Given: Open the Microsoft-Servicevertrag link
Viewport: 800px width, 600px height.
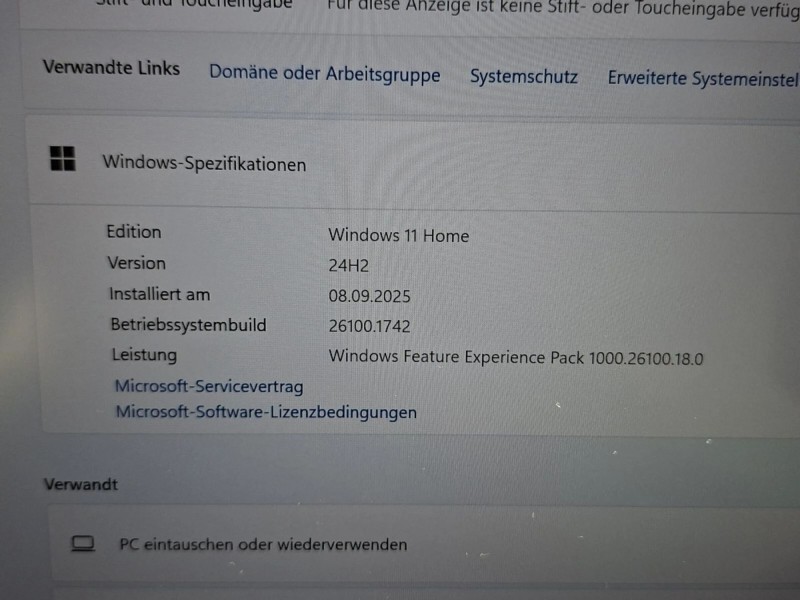Looking at the screenshot, I should pos(208,386).
